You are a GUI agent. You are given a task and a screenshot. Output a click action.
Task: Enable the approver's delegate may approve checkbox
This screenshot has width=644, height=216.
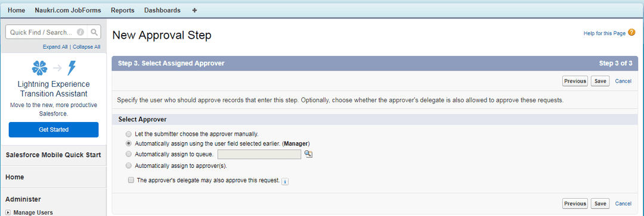tap(131, 180)
